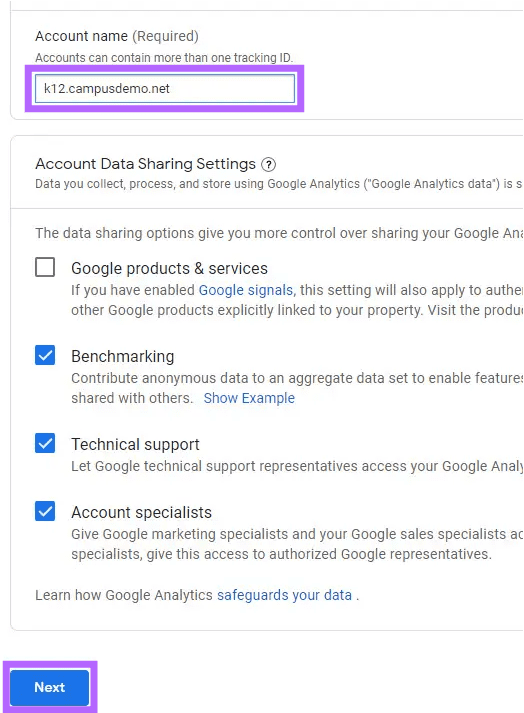Untick the Account specialists checkbox
524x713 pixels.
point(45,511)
